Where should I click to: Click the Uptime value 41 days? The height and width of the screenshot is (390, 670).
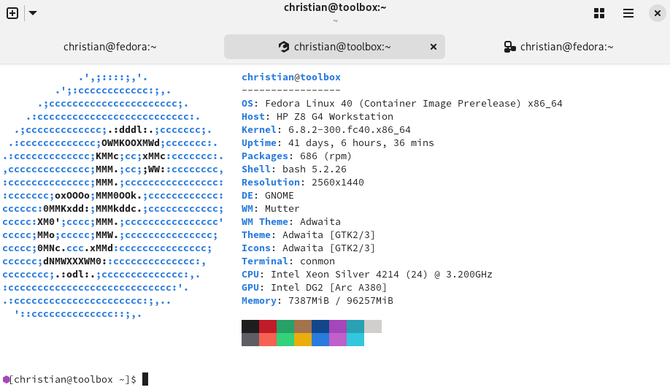point(361,143)
